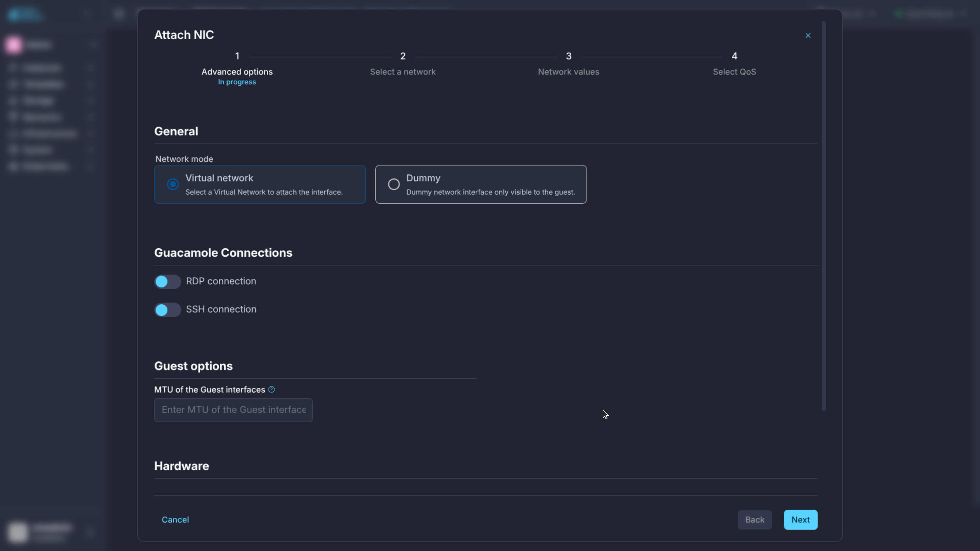Image resolution: width=980 pixels, height=551 pixels.
Task: Click the Network mode label
Action: 184,159
